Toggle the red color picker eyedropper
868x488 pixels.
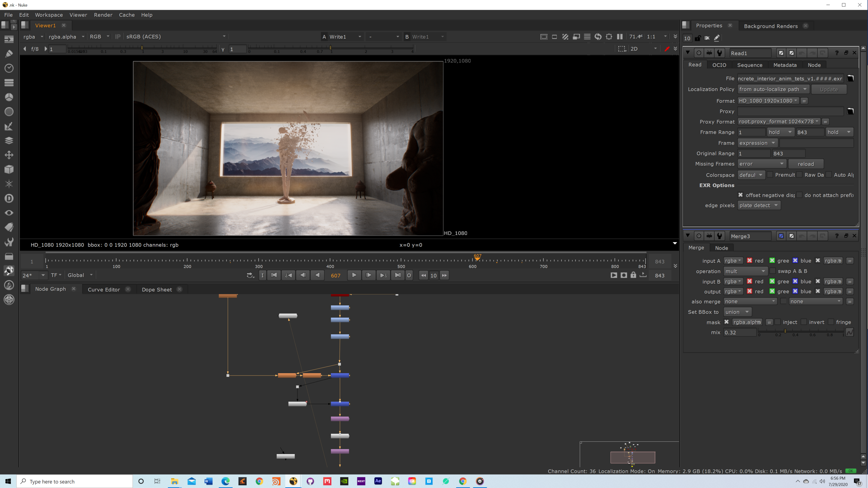click(x=667, y=49)
